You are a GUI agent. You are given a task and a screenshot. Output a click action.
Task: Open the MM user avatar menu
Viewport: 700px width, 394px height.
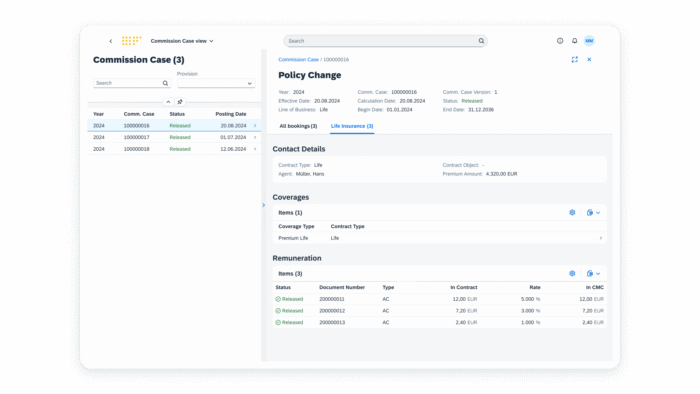point(589,41)
